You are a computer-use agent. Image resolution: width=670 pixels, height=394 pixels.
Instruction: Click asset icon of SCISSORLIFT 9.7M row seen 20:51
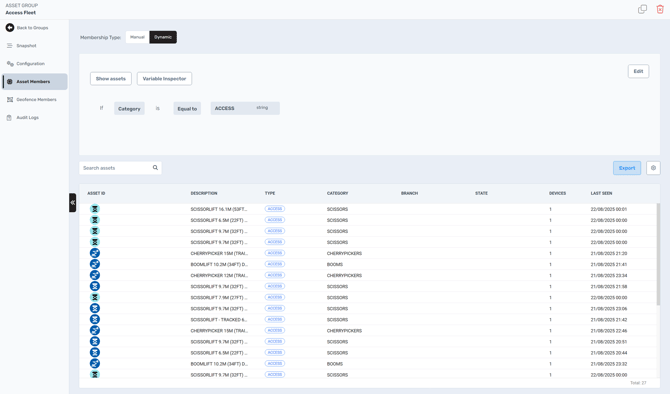(95, 341)
